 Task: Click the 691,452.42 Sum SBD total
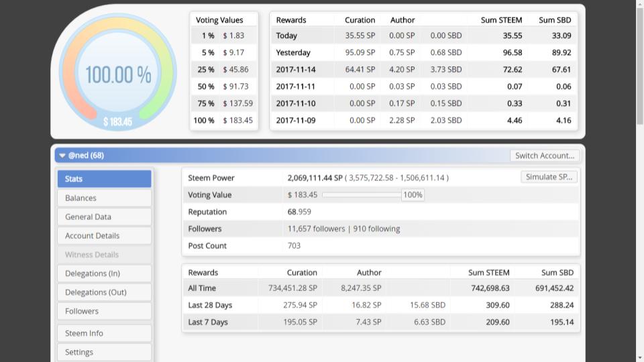point(554,288)
